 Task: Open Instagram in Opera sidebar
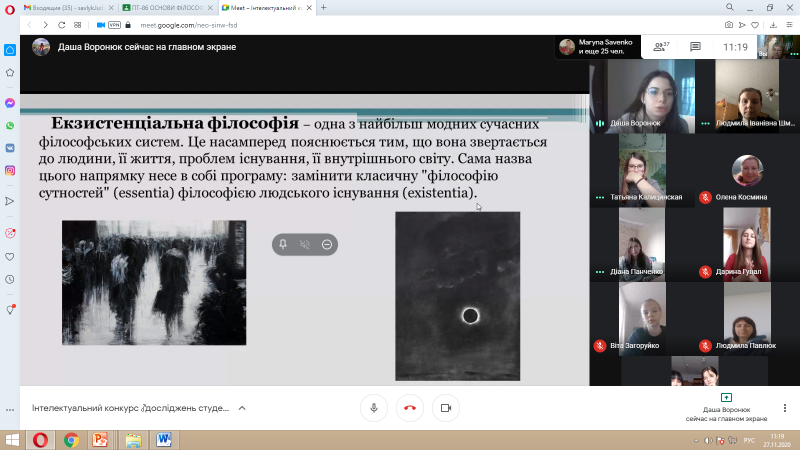coord(10,170)
